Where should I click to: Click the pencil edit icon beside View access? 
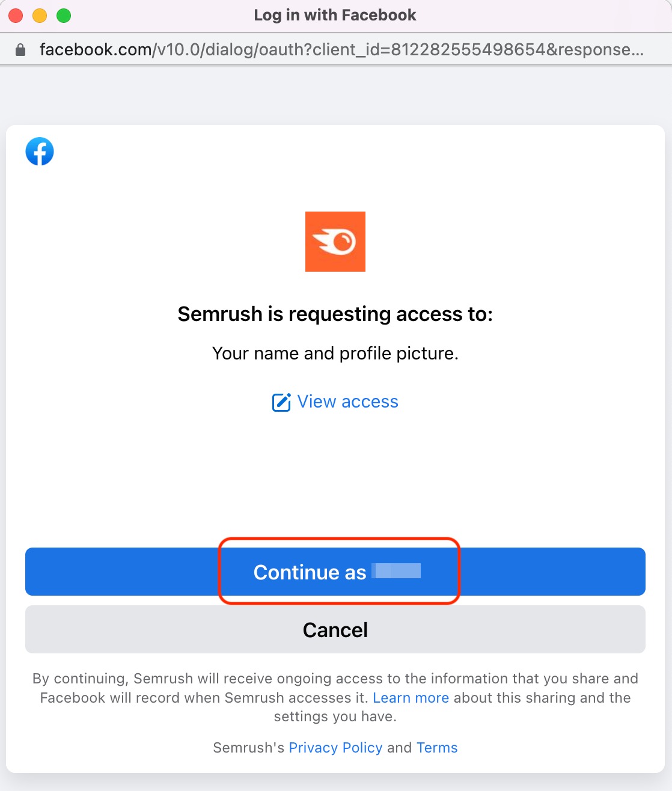pyautogui.click(x=281, y=401)
